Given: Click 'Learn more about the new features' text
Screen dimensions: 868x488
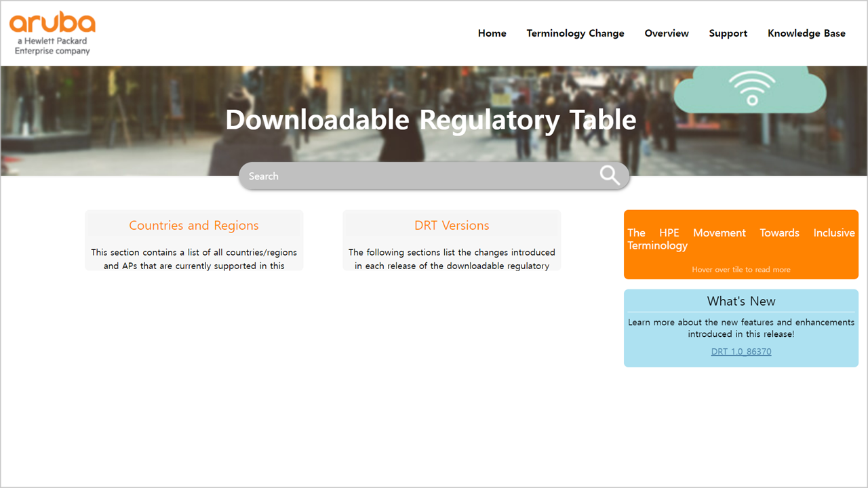Looking at the screenshot, I should tap(741, 328).
